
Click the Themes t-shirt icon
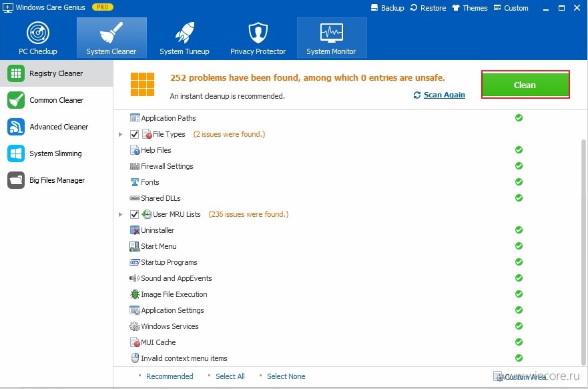tap(456, 7)
